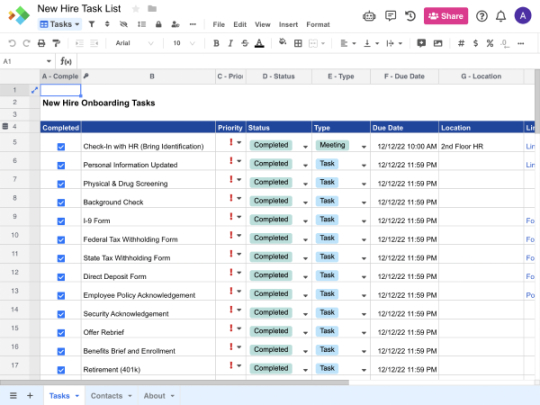This screenshot has height=405, width=540.
Task: Print the spreadsheet via printer icon
Action: click(41, 43)
